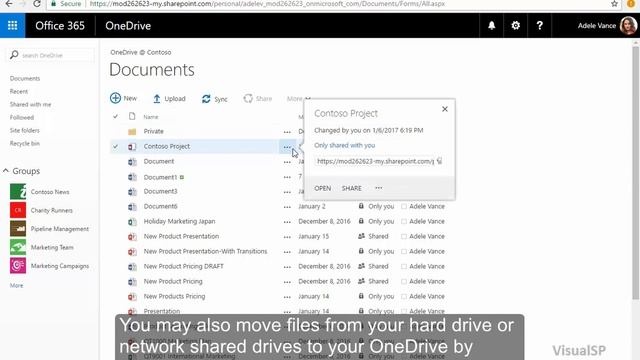Screen dimensions: 640x360
Task: Click Contoso Project file icon
Action: click(132, 146)
